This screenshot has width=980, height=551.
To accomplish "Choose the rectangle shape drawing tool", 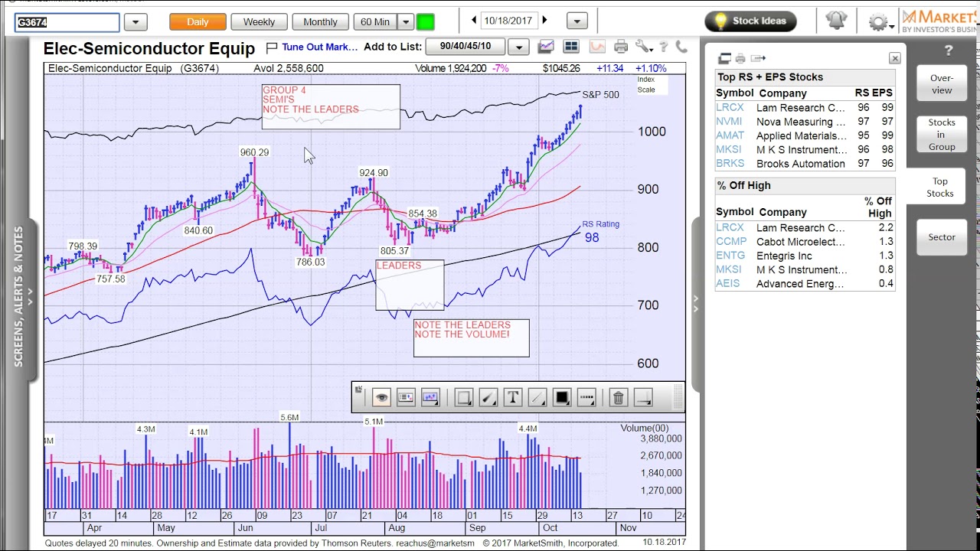I will 464,397.
